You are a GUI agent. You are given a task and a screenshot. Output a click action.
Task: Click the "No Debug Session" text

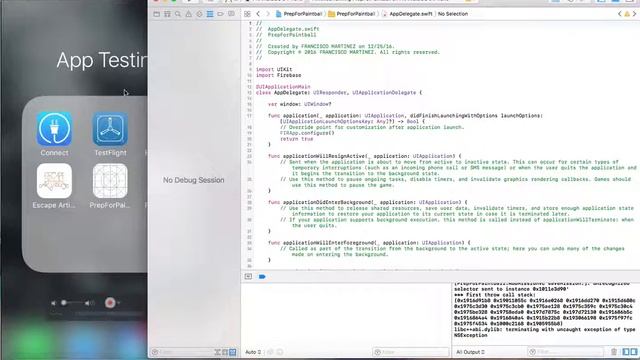193,180
